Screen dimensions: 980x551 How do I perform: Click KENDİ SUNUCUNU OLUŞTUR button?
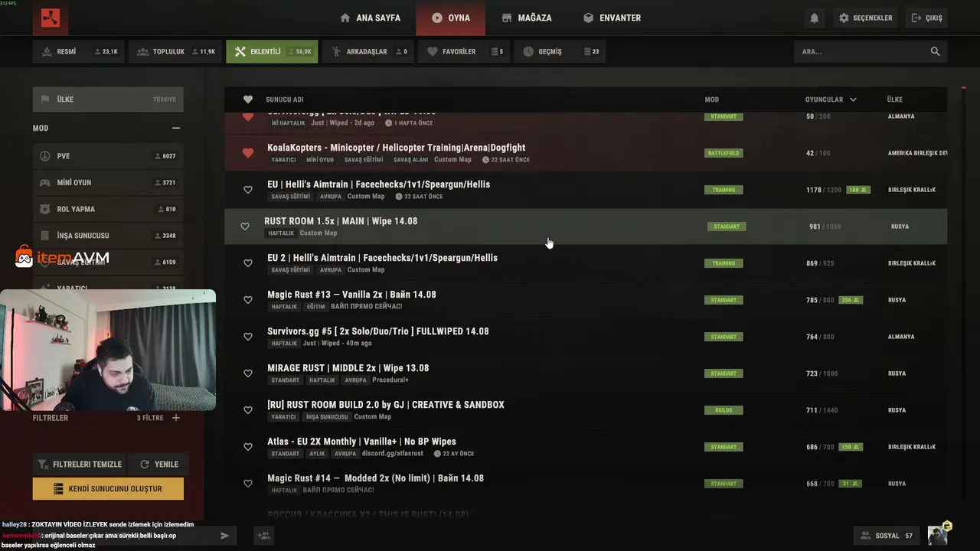pos(108,488)
